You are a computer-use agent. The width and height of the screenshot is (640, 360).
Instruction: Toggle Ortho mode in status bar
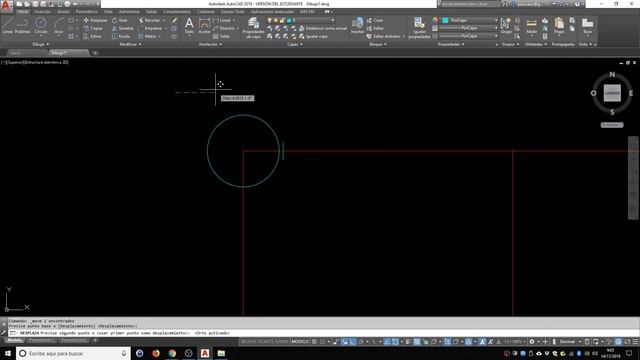click(353, 342)
